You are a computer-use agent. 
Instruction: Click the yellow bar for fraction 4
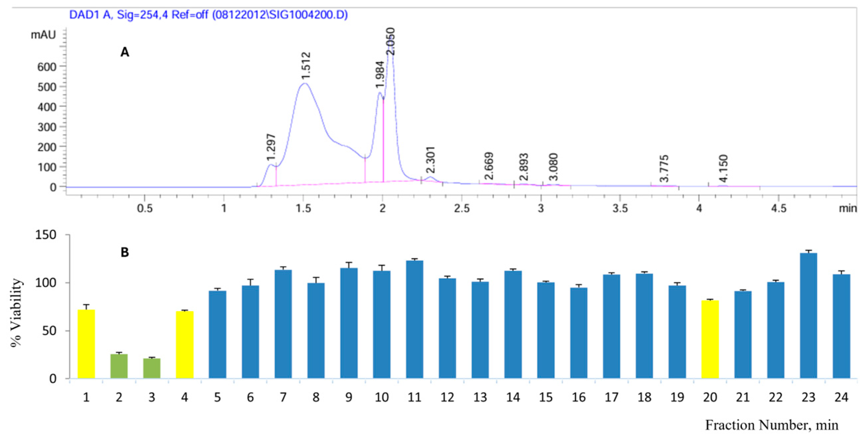[x=185, y=344]
